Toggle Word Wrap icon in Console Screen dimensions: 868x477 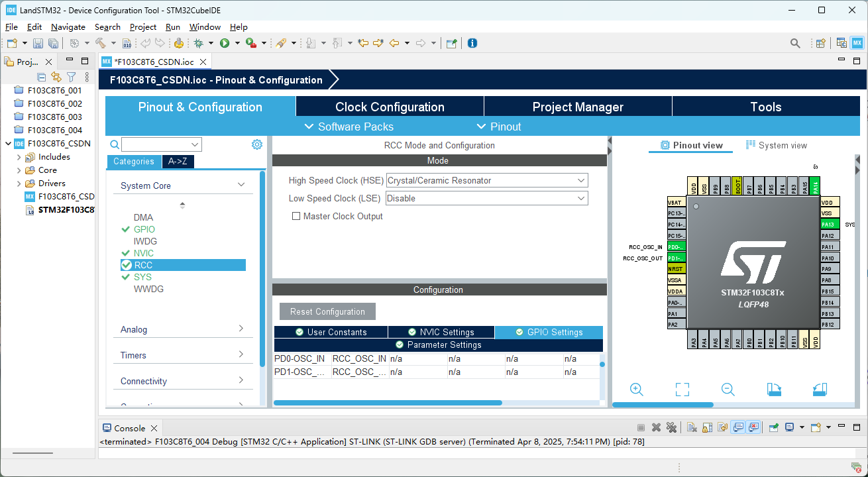[723, 428]
